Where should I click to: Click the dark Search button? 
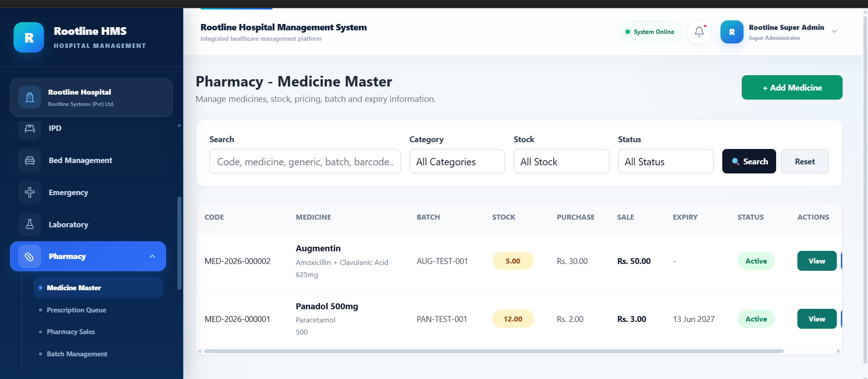749,161
